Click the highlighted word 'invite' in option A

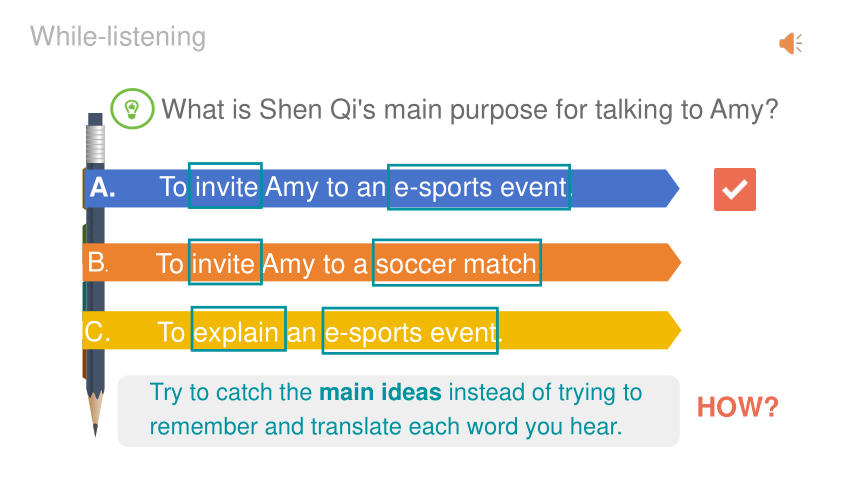coord(225,185)
